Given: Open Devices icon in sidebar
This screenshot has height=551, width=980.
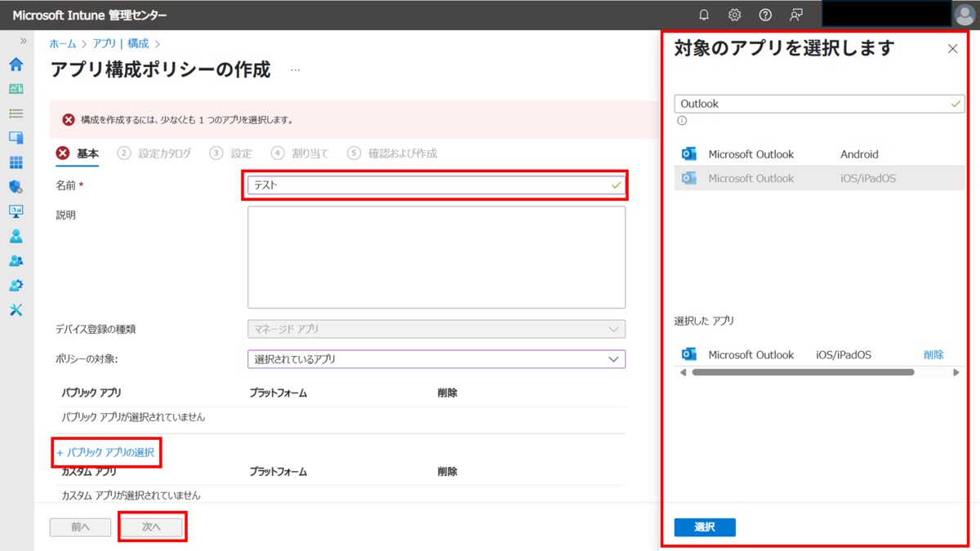Looking at the screenshot, I should (x=16, y=138).
